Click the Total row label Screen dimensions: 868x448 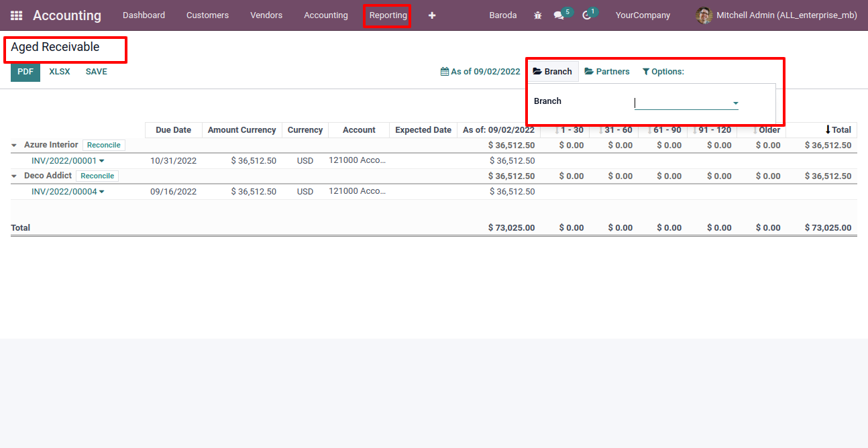(20, 228)
